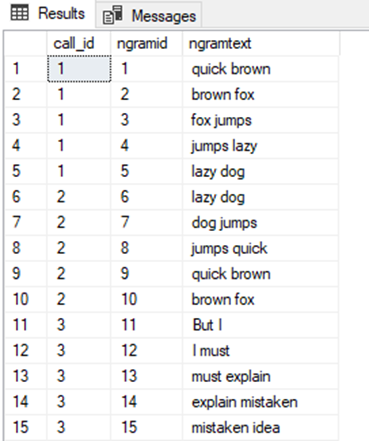This screenshot has height=441, width=369.
Task: Switch to the Messages tab
Action: click(x=149, y=15)
